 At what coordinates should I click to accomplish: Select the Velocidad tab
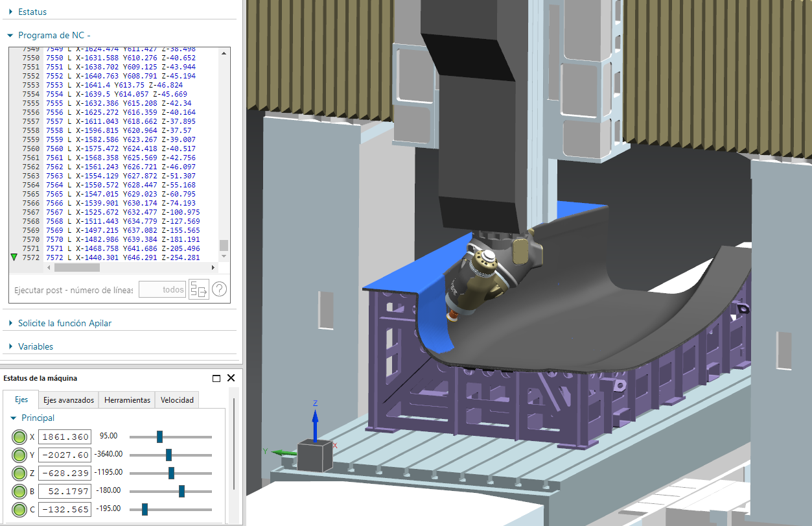(177, 400)
